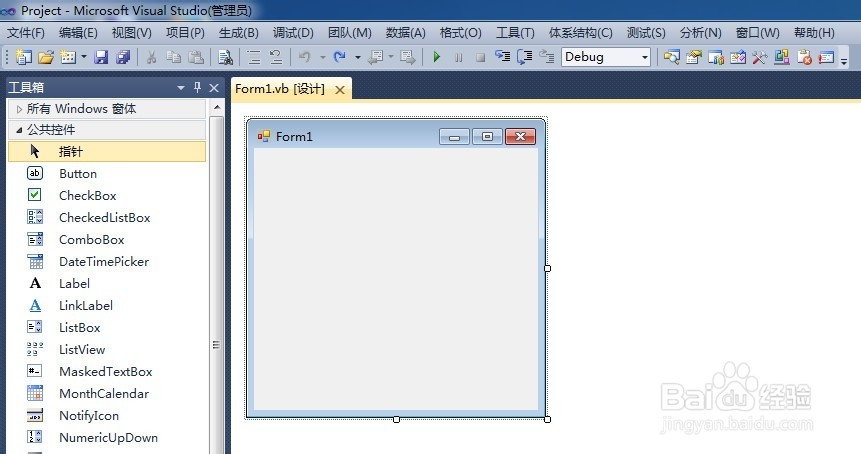Screen dimensions: 861x454
Task: Select the CheckBox control in toolbox
Action: (x=107, y=195)
